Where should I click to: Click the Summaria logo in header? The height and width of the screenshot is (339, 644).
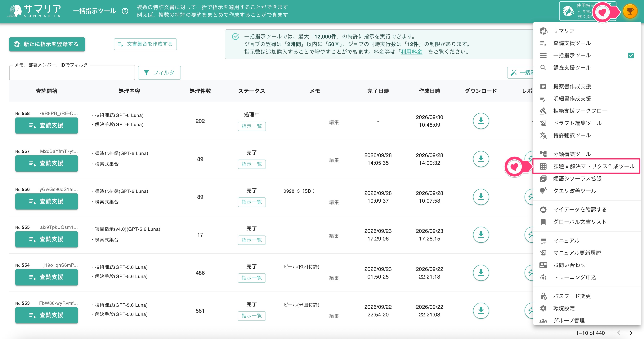[x=34, y=11]
